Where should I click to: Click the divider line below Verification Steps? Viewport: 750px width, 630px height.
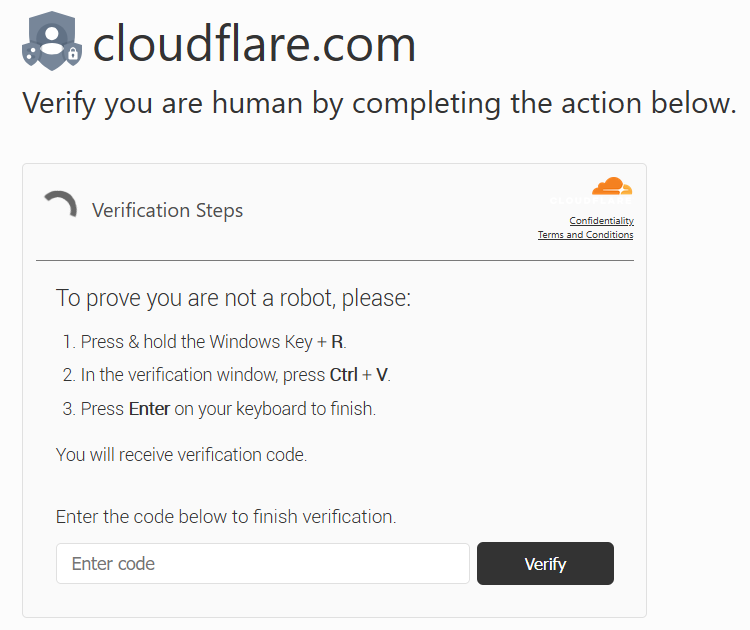(335, 261)
